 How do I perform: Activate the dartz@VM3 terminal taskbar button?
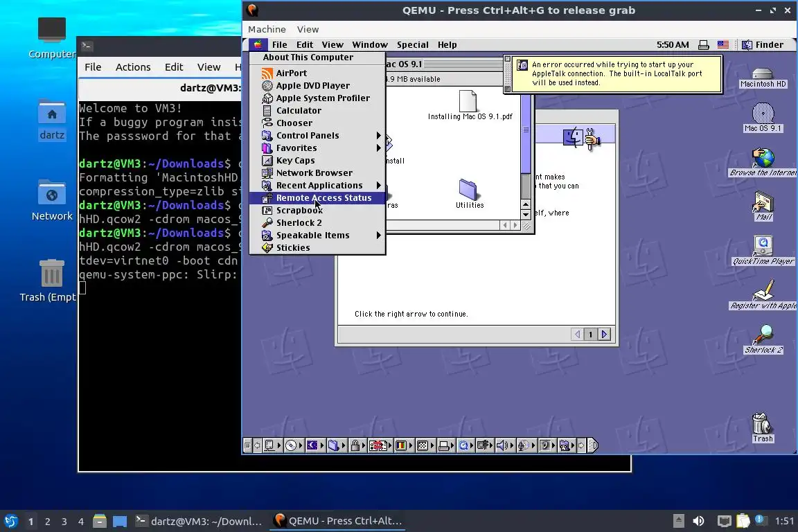(x=199, y=521)
